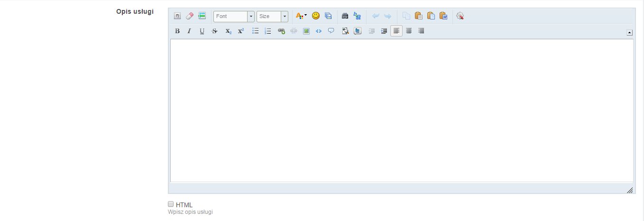This screenshot has width=644, height=221.
Task: Click inside the Opis usługi text area
Action: tap(401, 110)
